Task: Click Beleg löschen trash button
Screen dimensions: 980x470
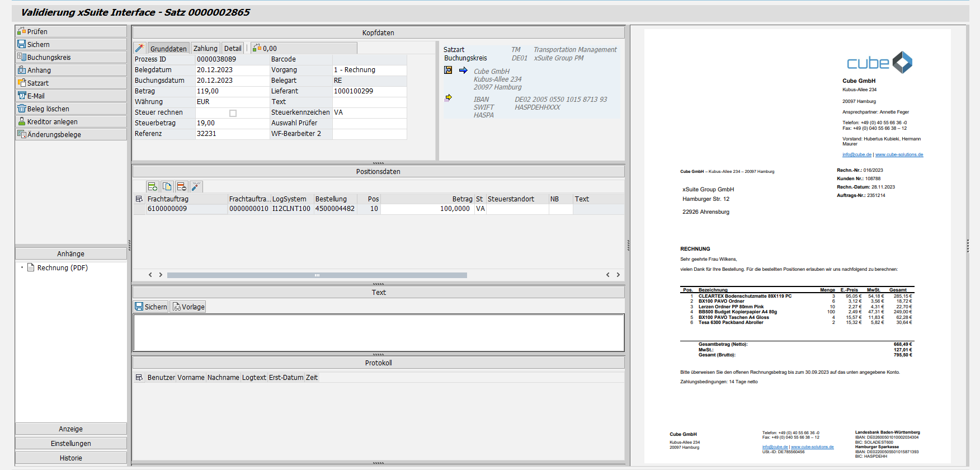Action: click(71, 109)
